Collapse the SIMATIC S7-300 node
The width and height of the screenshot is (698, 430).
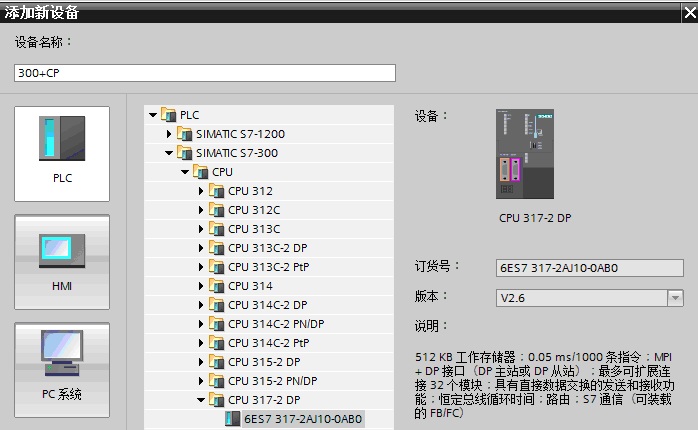[x=169, y=153]
